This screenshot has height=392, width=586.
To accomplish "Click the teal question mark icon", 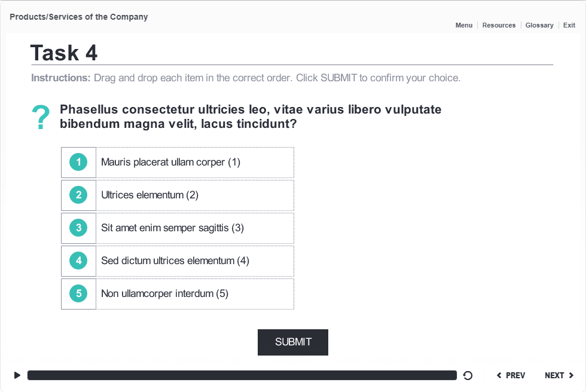I will pos(40,117).
